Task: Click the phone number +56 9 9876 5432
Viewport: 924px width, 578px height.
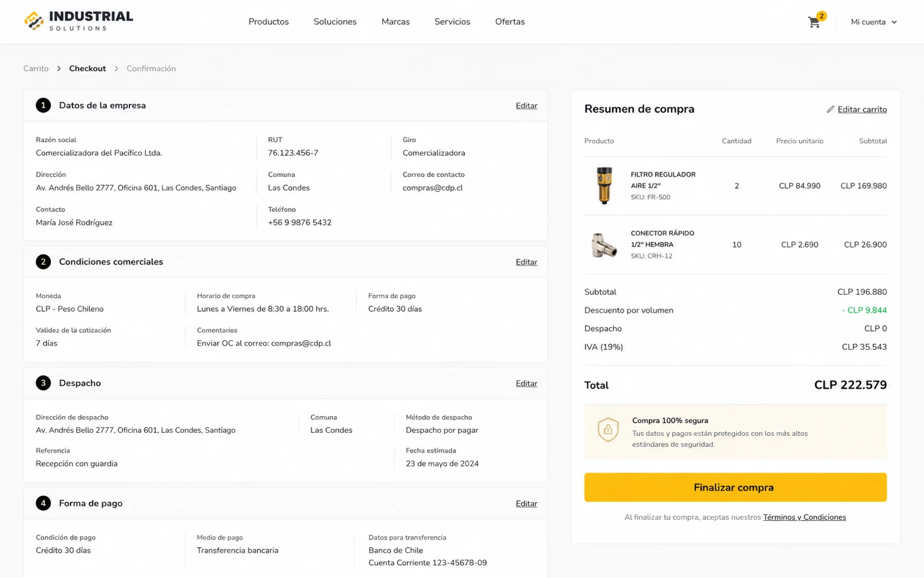Action: tap(299, 223)
